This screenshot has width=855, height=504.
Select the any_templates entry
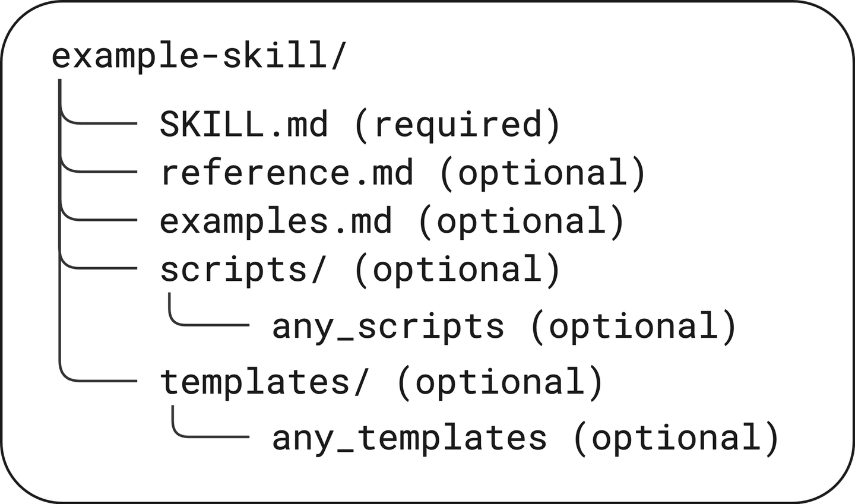click(x=409, y=438)
